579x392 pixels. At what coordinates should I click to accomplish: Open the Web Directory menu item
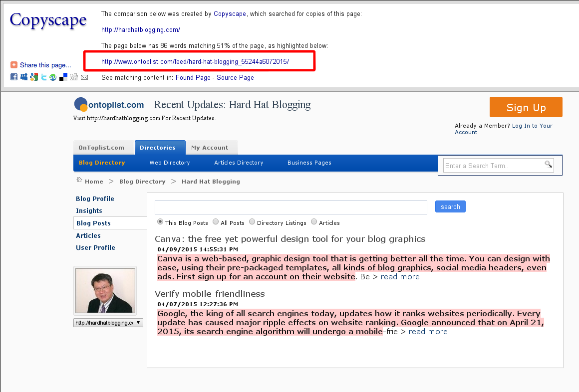(170, 163)
